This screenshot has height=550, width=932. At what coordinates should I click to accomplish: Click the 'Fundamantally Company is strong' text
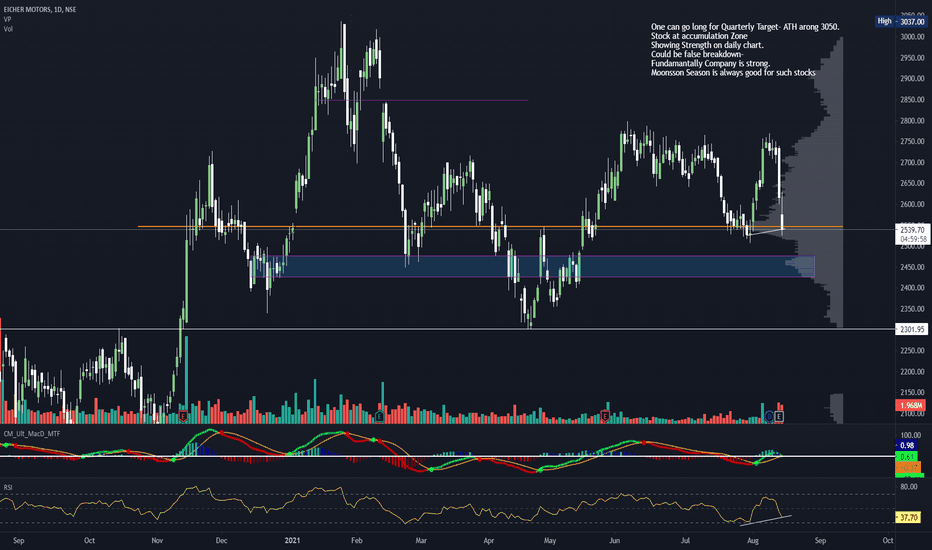710,63
